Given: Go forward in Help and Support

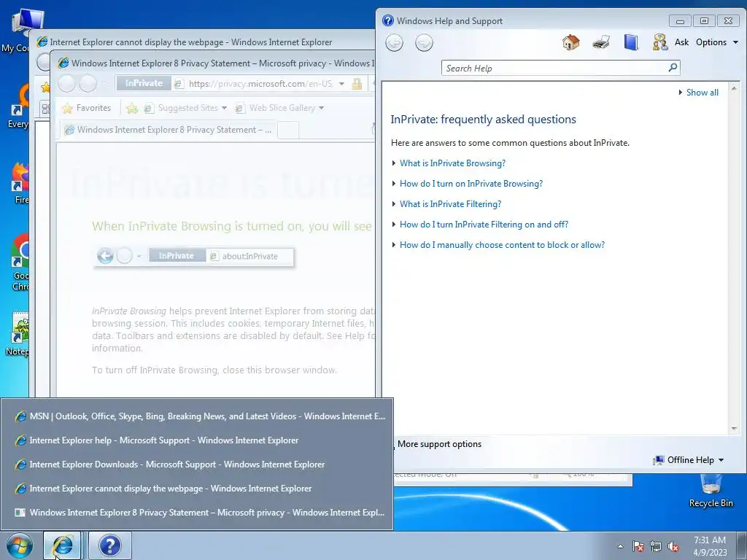Looking at the screenshot, I should point(424,43).
